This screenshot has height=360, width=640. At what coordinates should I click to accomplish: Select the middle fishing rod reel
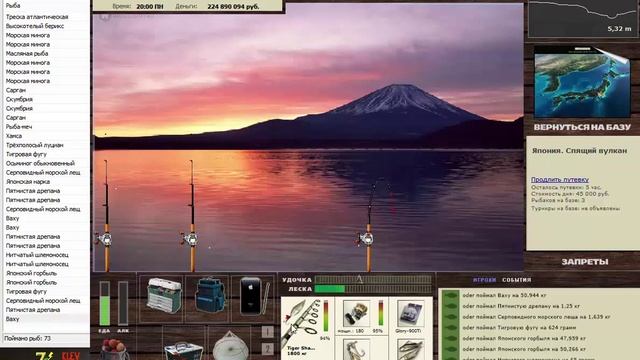[190, 239]
